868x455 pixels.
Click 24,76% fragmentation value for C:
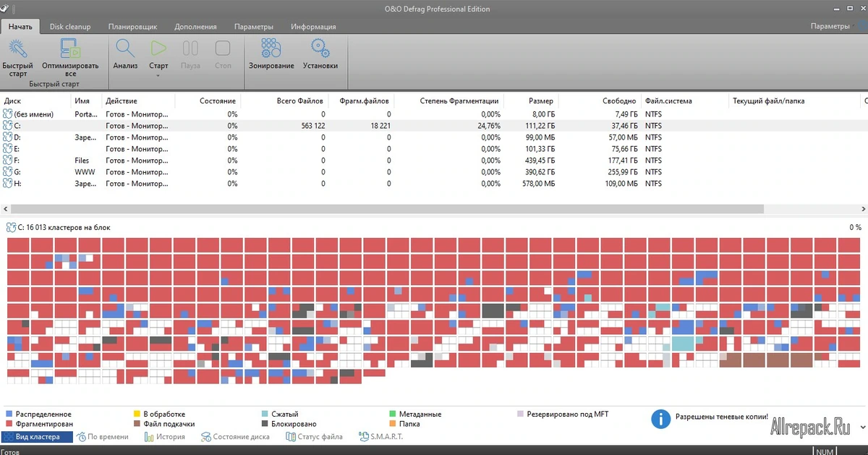489,126
